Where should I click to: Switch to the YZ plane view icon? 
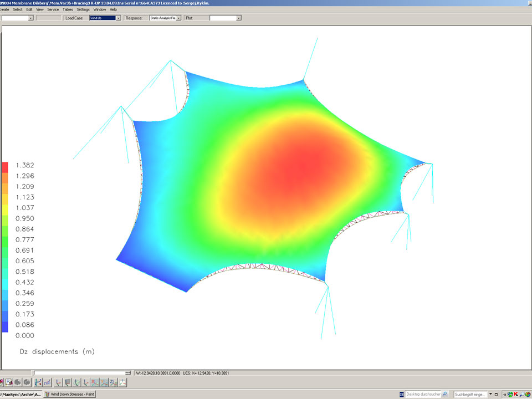pyautogui.click(x=104, y=382)
